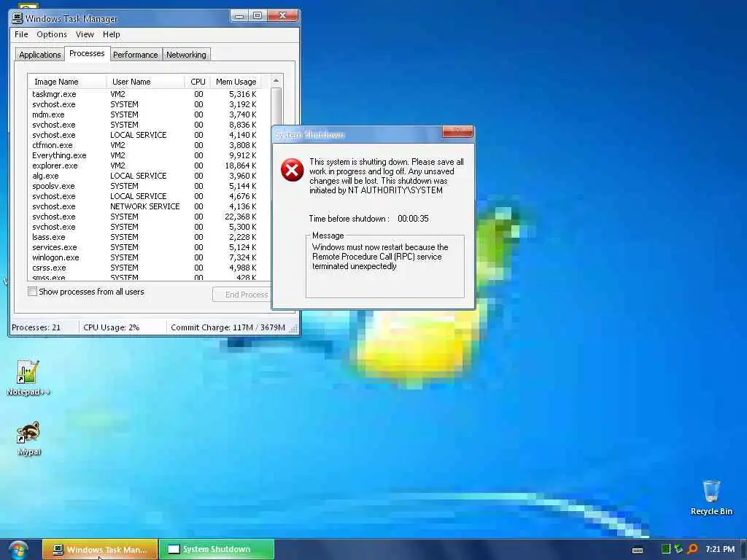Switch to the Networking tab
The image size is (747, 560).
[186, 55]
